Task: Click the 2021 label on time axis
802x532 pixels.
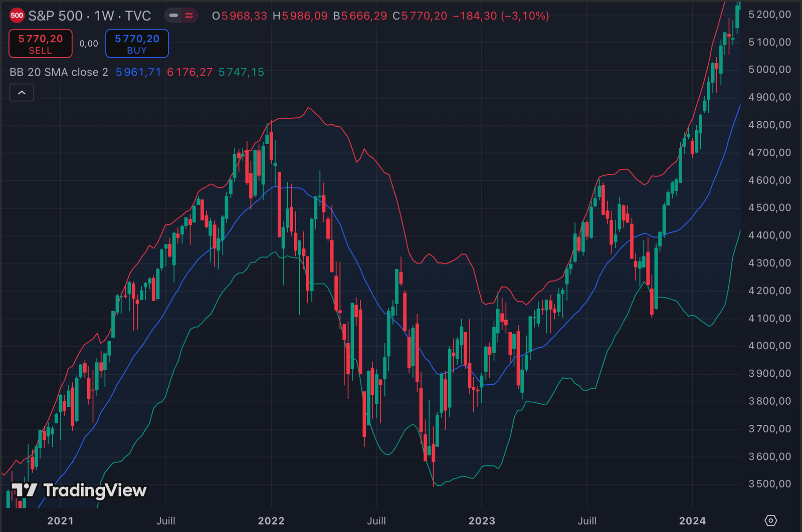Action: click(60, 521)
